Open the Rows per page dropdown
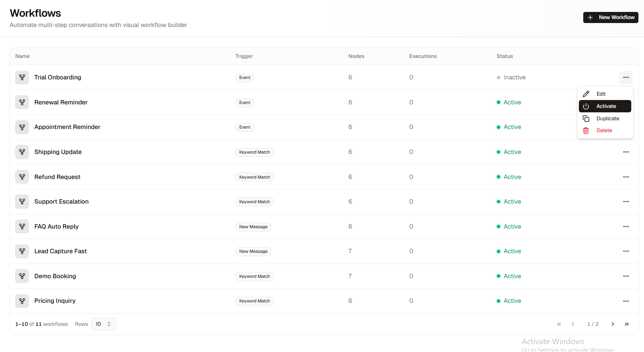 pyautogui.click(x=104, y=324)
